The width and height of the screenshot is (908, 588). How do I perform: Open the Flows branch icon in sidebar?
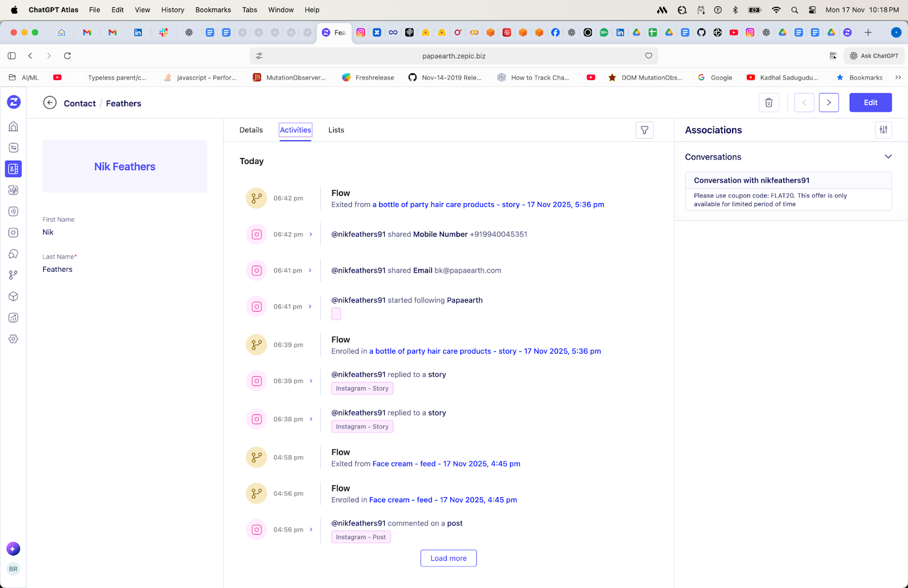(x=14, y=275)
